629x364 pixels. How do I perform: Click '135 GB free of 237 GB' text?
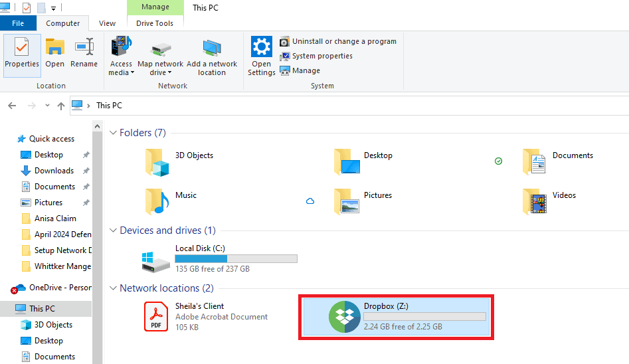(213, 269)
